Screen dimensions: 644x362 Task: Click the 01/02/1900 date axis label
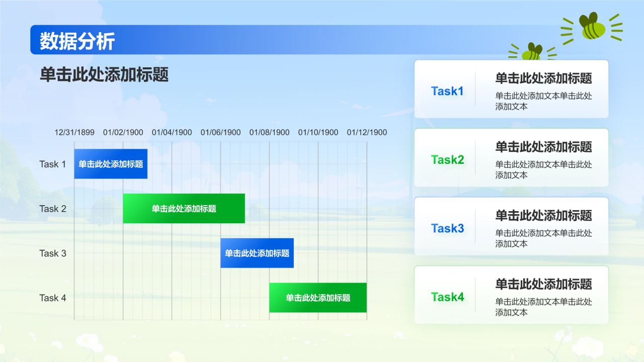(x=123, y=132)
